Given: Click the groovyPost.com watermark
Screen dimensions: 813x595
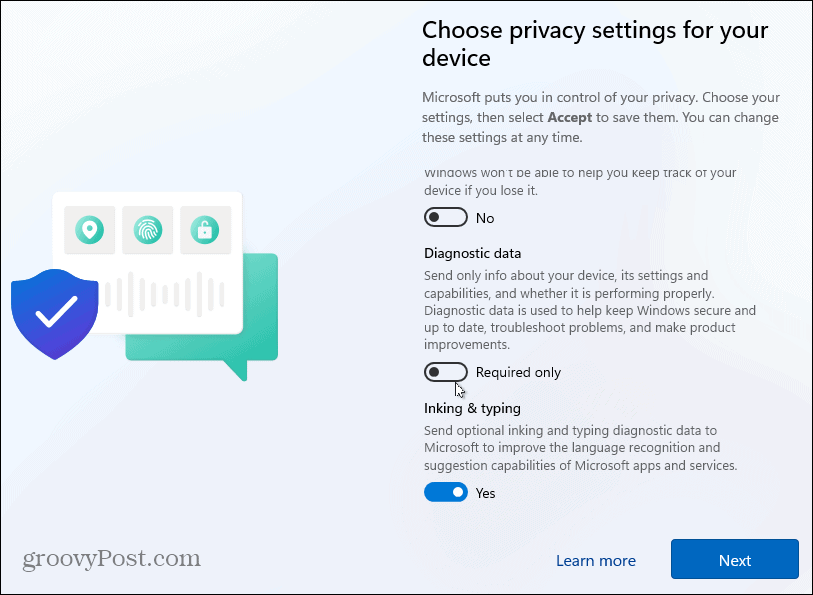Looking at the screenshot, I should [x=110, y=558].
